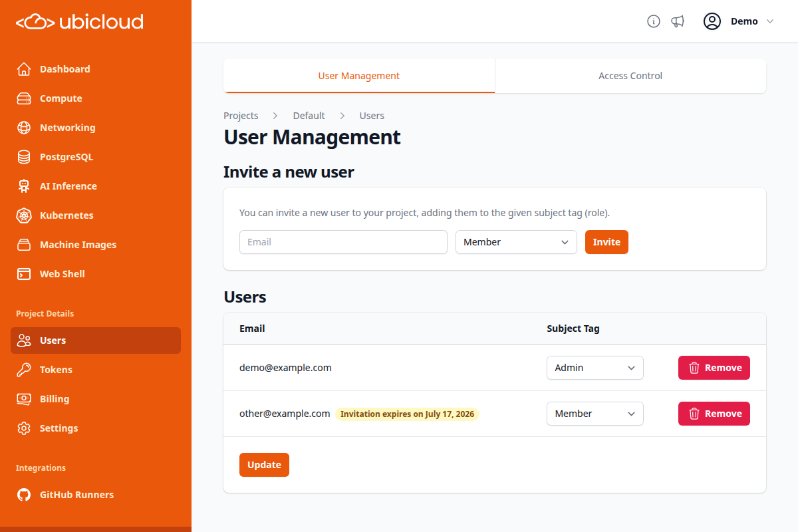The height and width of the screenshot is (532, 798).
Task: Open Member subject tag dropdown for other@example.com
Action: [x=595, y=414]
